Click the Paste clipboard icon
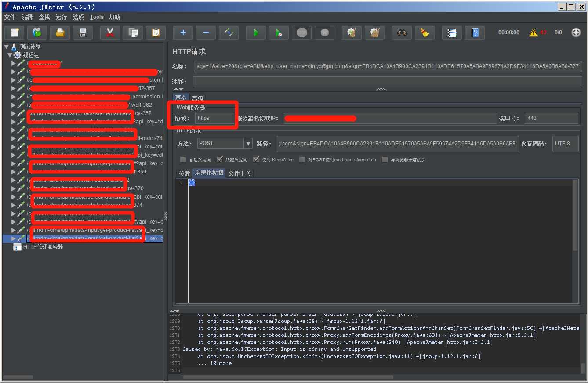Image resolution: width=588 pixels, height=383 pixels. click(x=156, y=33)
